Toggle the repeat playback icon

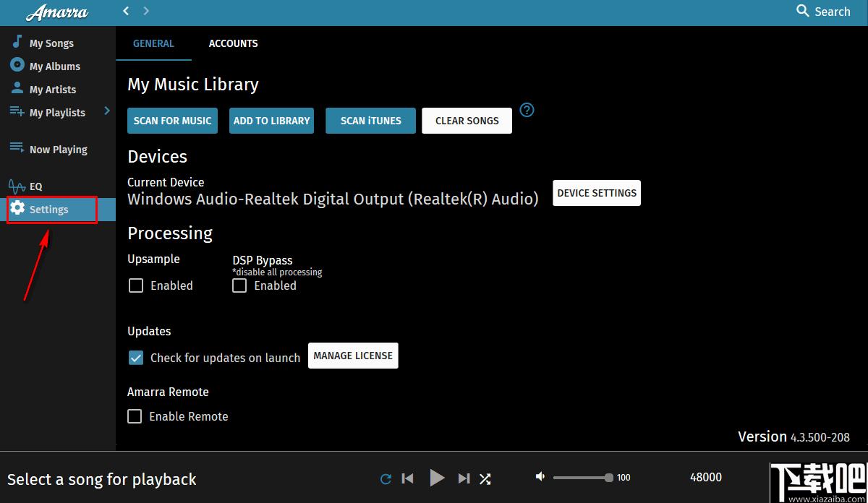pos(386,478)
